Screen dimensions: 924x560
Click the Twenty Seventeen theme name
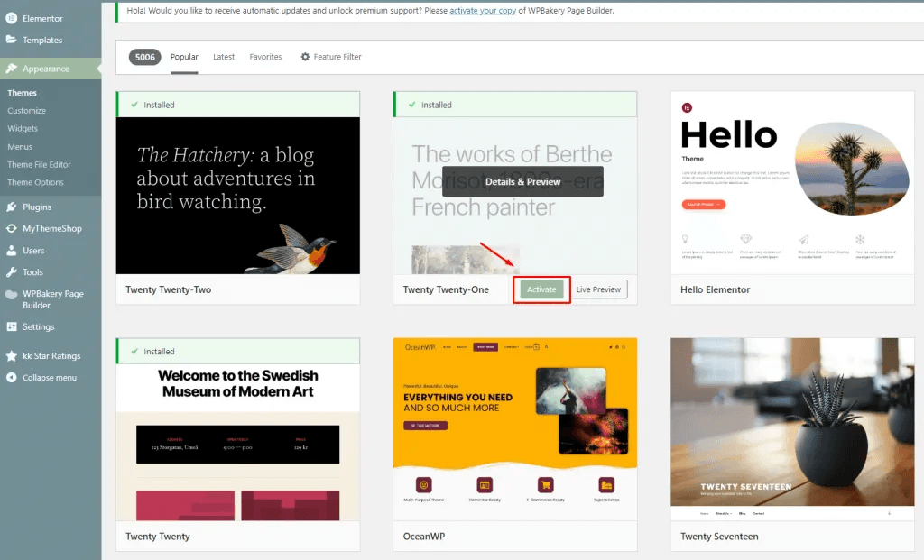(x=719, y=537)
